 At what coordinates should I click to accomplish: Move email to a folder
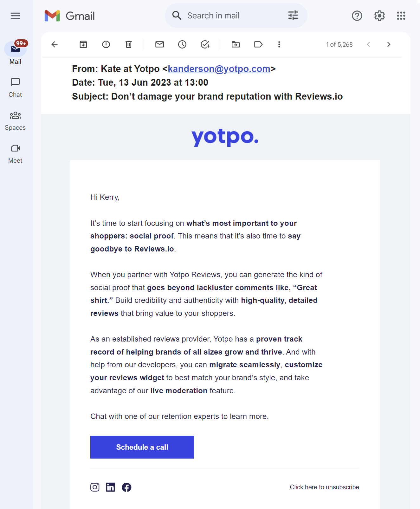click(x=236, y=44)
